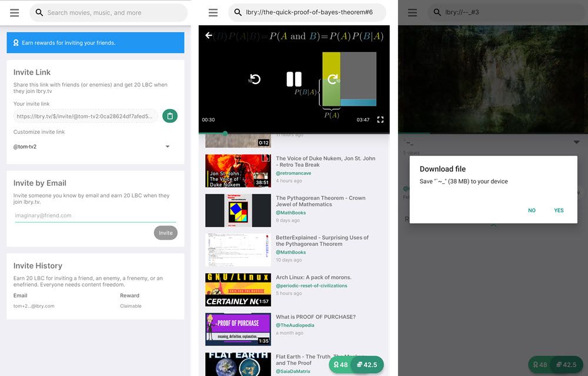Open Pythagorean Theorem Crown Jewel thumbnail
This screenshot has height=376, width=588.
(x=238, y=210)
